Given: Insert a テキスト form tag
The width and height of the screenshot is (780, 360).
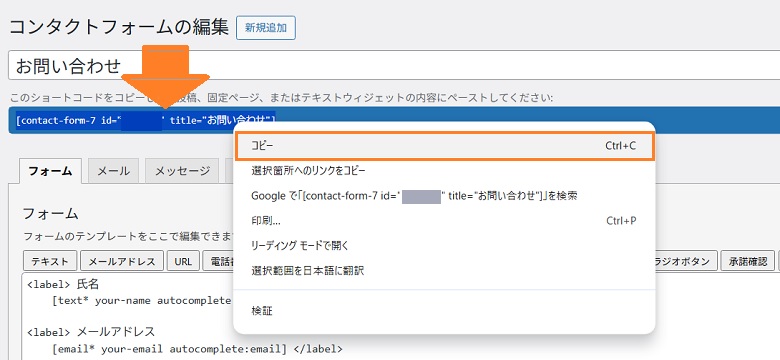Looking at the screenshot, I should 50,261.
